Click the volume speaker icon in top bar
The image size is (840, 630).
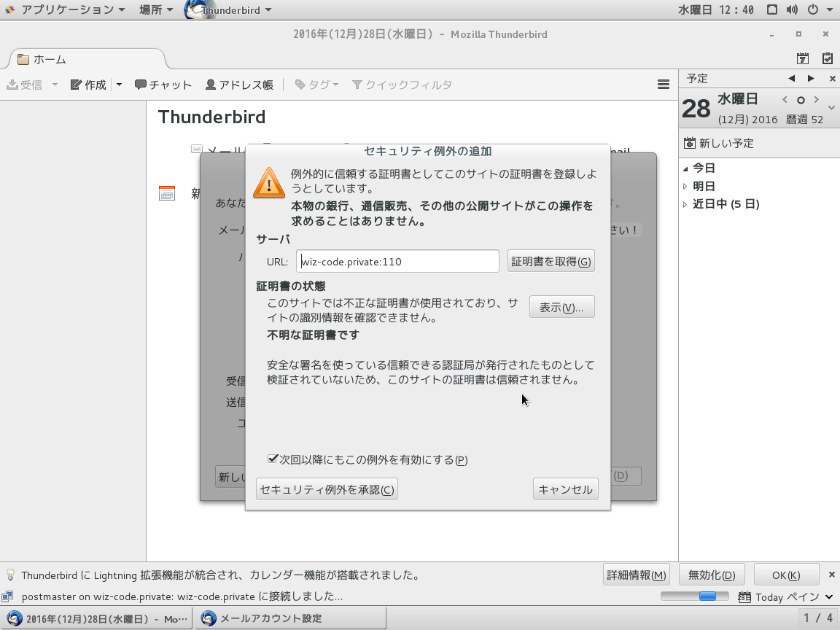(792, 9)
